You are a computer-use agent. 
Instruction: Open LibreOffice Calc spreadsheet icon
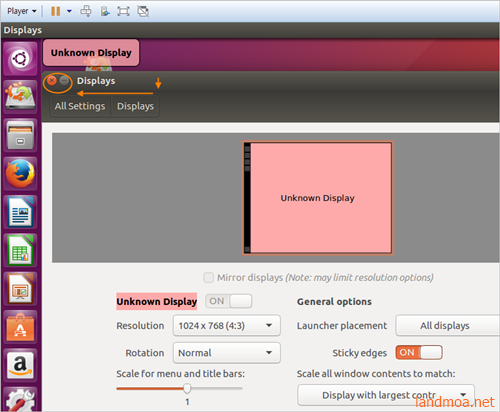click(x=20, y=251)
